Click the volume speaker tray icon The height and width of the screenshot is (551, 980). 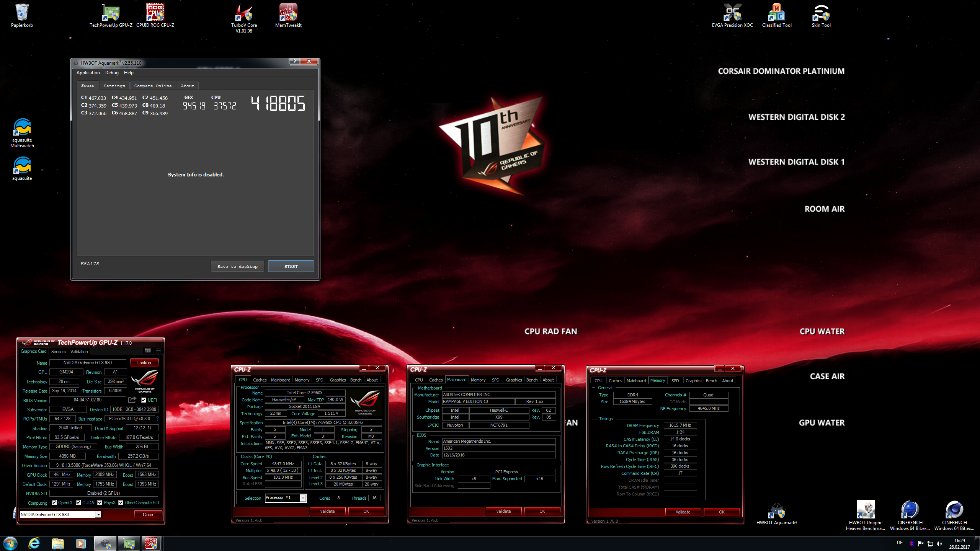tap(939, 544)
